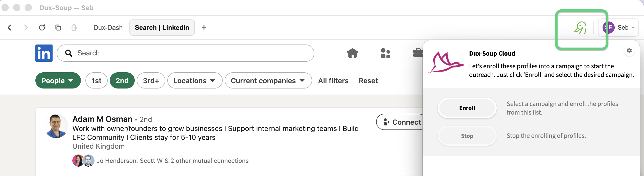Open the Seb account dropdown
The width and height of the screenshot is (644, 176).
[x=618, y=28]
